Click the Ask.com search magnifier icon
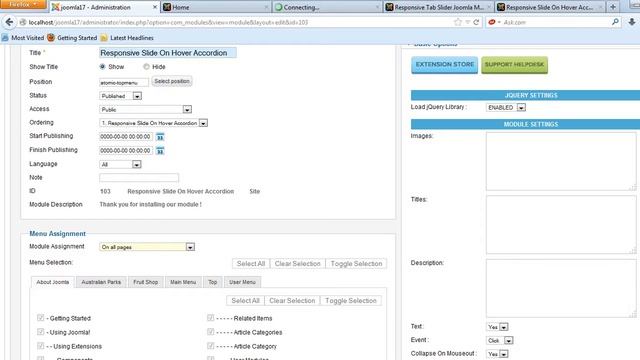Screen dimensions: 640x360 [x=615, y=22]
